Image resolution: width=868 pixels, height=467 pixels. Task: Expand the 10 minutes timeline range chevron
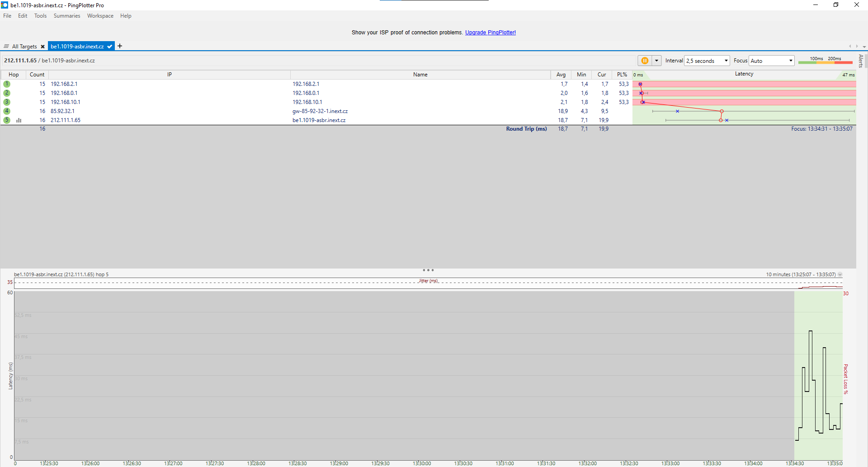pos(840,275)
